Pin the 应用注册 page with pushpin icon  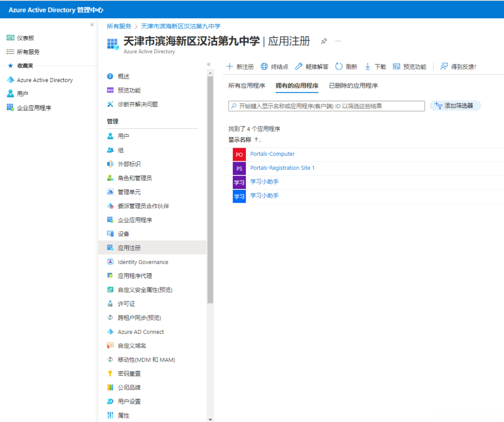pos(324,41)
